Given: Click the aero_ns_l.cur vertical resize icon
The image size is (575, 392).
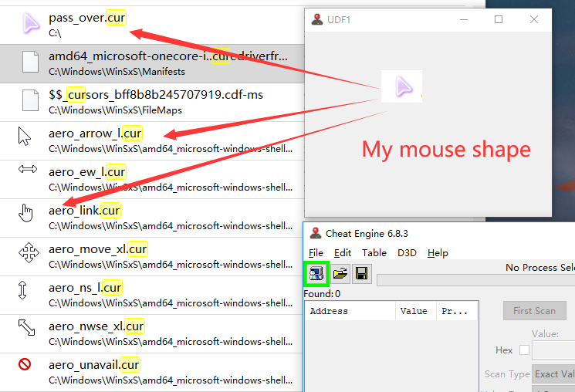Looking at the screenshot, I should click(22, 290).
